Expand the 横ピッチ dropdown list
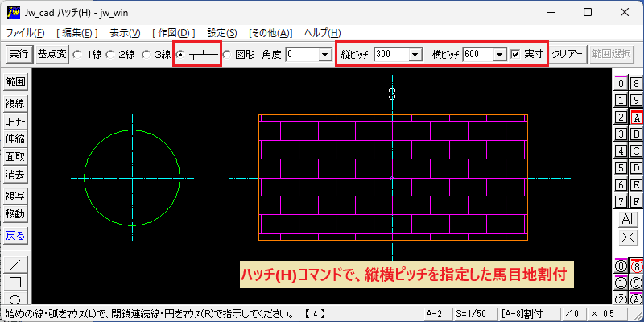This screenshot has width=644, height=322. [499, 54]
